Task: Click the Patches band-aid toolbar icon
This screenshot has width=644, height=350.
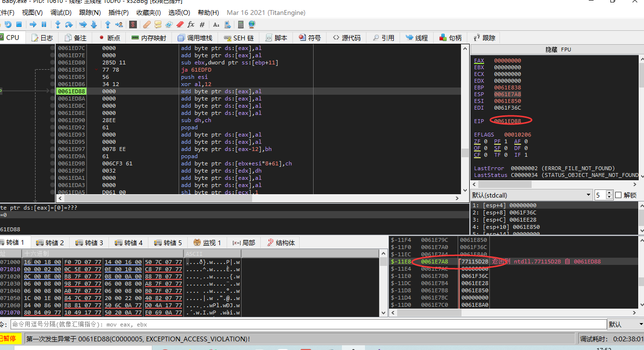Action: [147, 25]
